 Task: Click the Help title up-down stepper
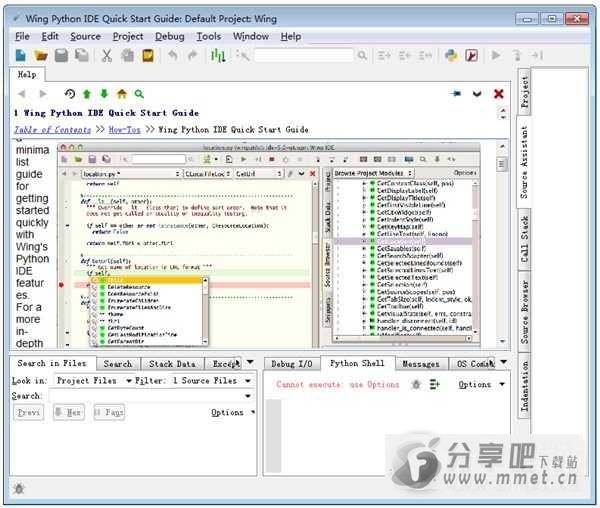(503, 113)
